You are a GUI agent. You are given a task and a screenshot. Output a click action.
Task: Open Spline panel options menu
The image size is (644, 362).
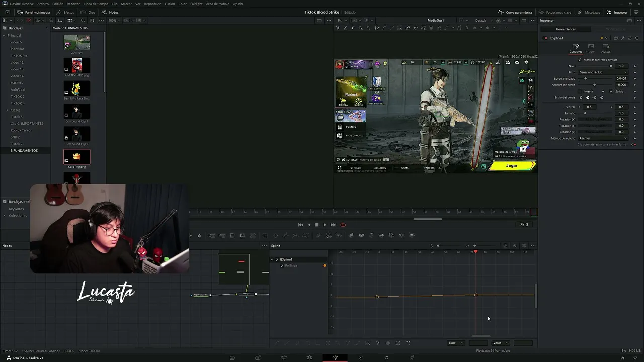(x=533, y=246)
